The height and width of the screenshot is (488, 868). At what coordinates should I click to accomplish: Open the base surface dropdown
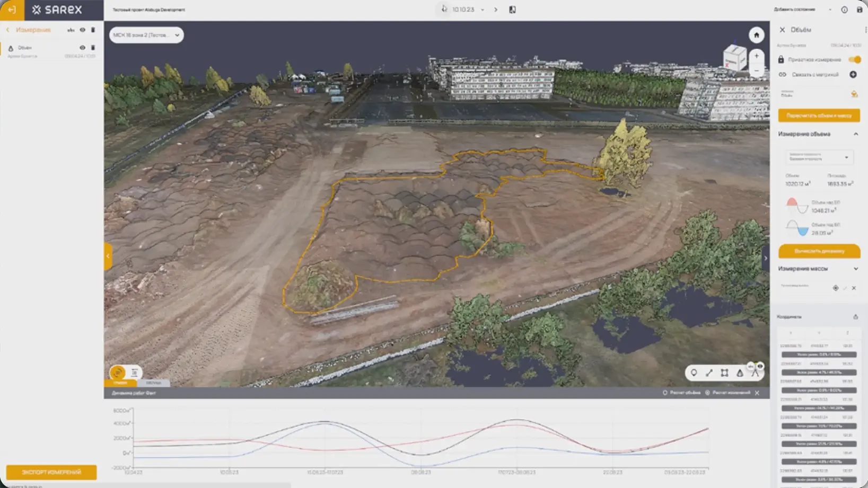coord(819,157)
